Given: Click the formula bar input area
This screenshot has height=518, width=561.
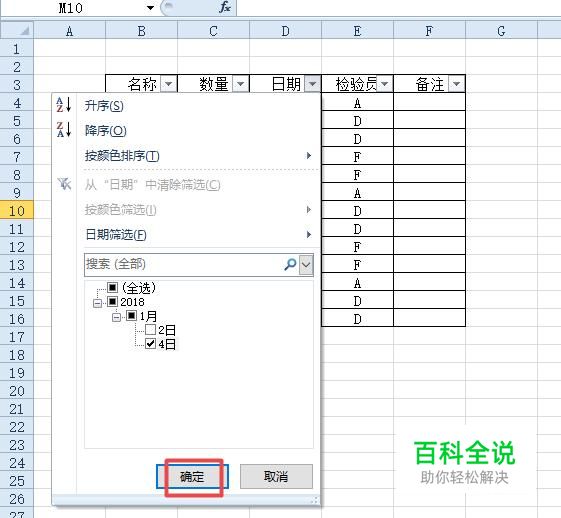Looking at the screenshot, I should (x=398, y=8).
